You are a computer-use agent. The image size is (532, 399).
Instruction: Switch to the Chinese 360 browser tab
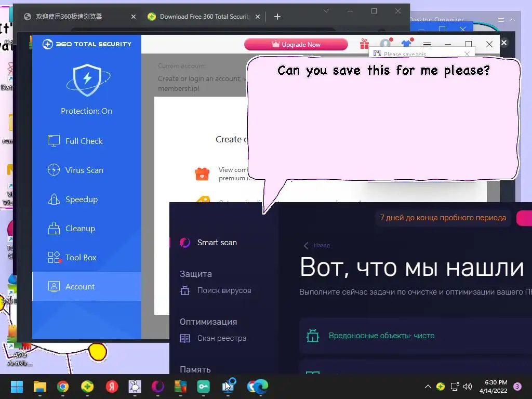tap(69, 16)
